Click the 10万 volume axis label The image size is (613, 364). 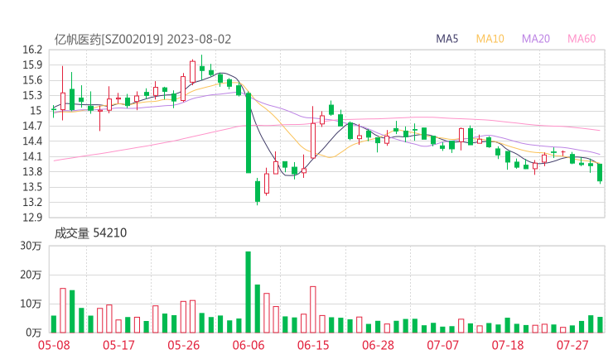point(31,304)
